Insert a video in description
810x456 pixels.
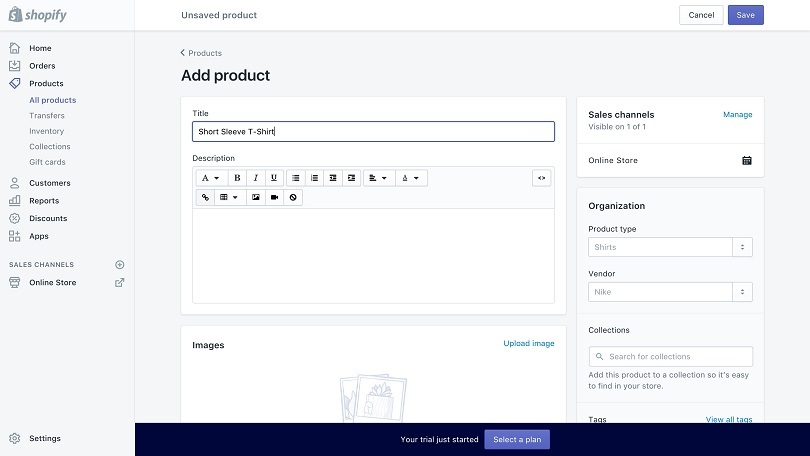(274, 197)
